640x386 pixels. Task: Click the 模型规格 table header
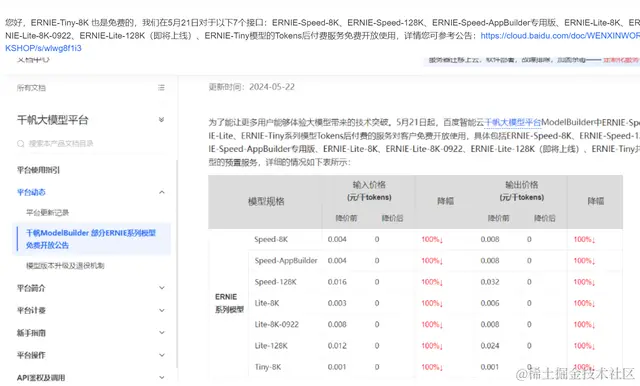pyautogui.click(x=266, y=201)
